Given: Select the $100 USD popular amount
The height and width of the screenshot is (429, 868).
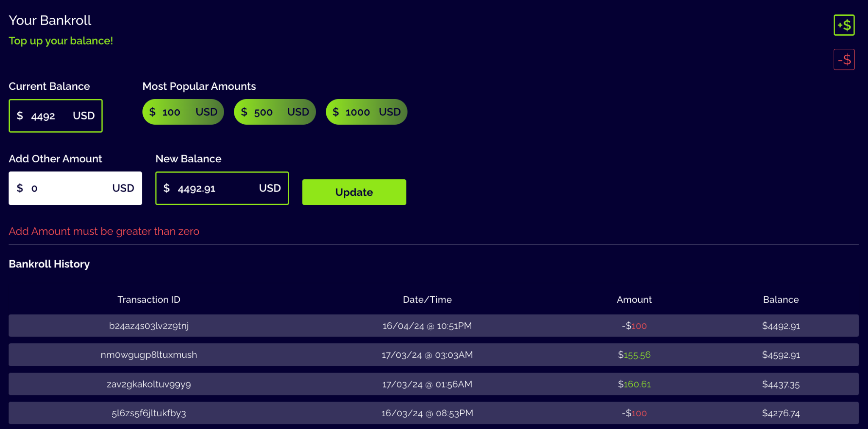Looking at the screenshot, I should 183,112.
